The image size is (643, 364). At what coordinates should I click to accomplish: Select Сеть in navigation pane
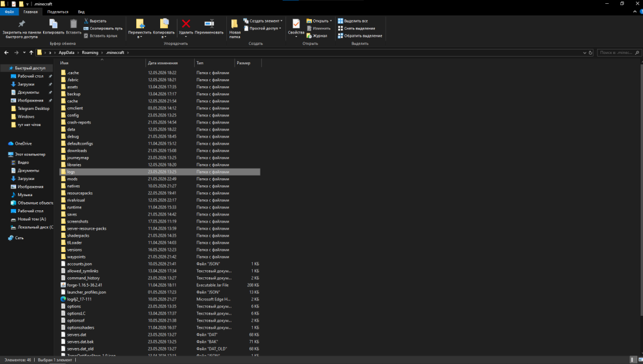19,238
